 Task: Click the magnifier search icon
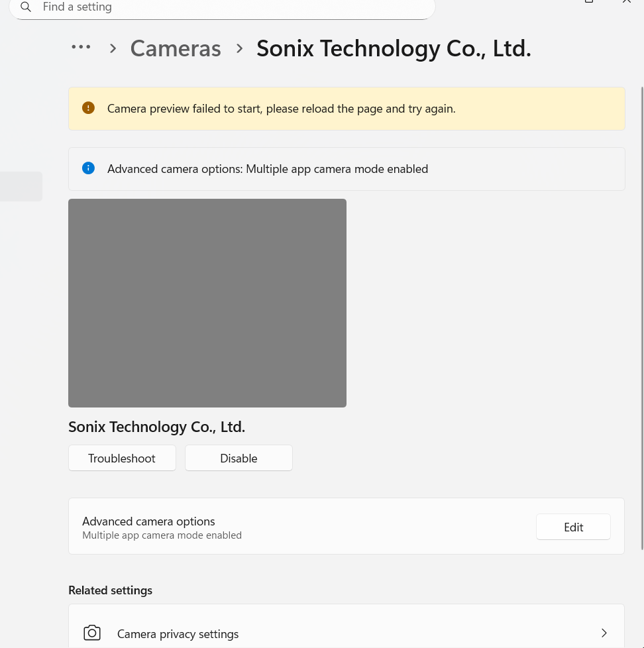click(x=26, y=7)
